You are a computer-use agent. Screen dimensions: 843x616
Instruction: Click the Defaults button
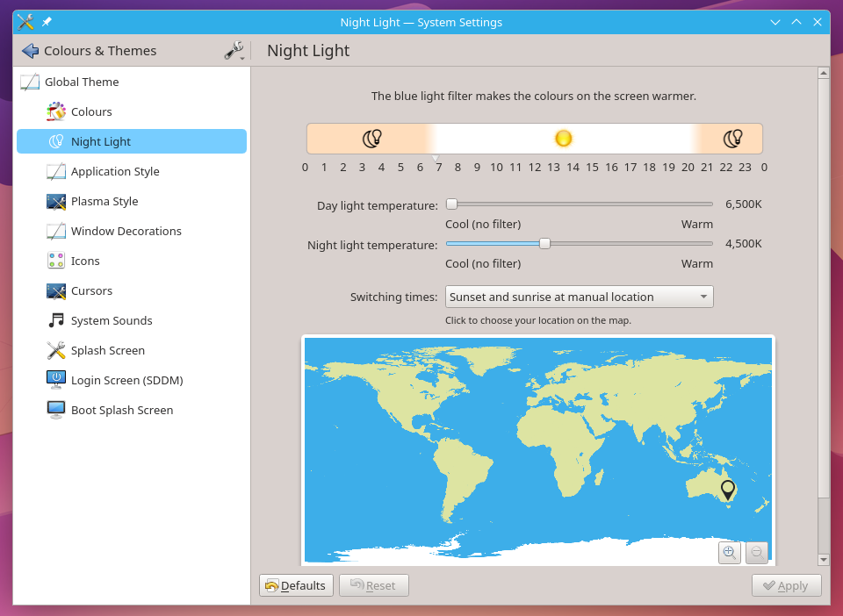296,585
